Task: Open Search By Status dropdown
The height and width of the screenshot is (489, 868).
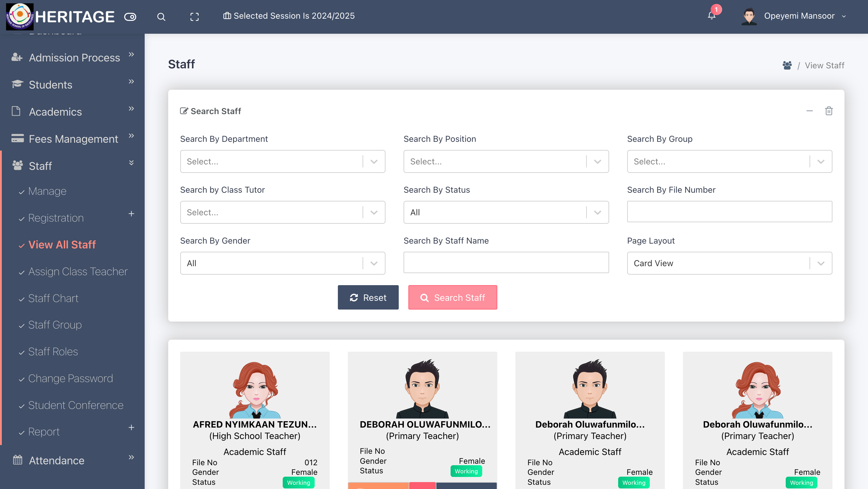Action: (x=506, y=212)
